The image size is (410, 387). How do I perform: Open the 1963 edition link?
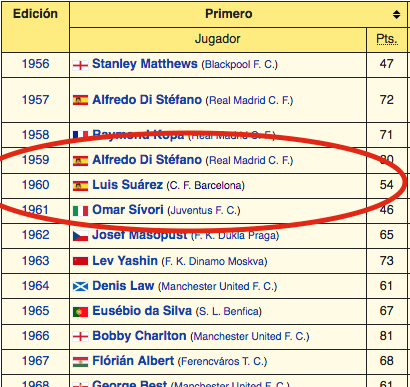pyautogui.click(x=35, y=261)
